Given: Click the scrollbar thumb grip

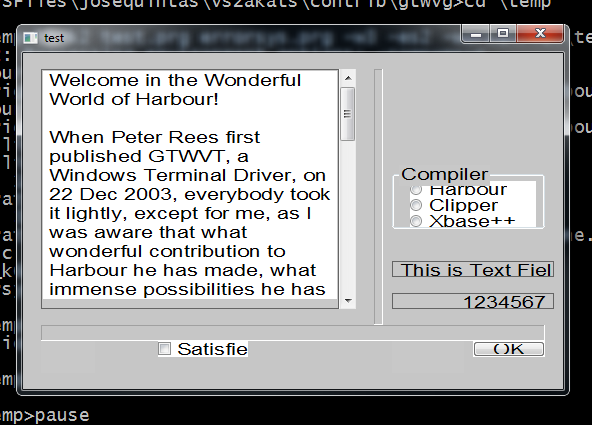Looking at the screenshot, I should click(348, 114).
